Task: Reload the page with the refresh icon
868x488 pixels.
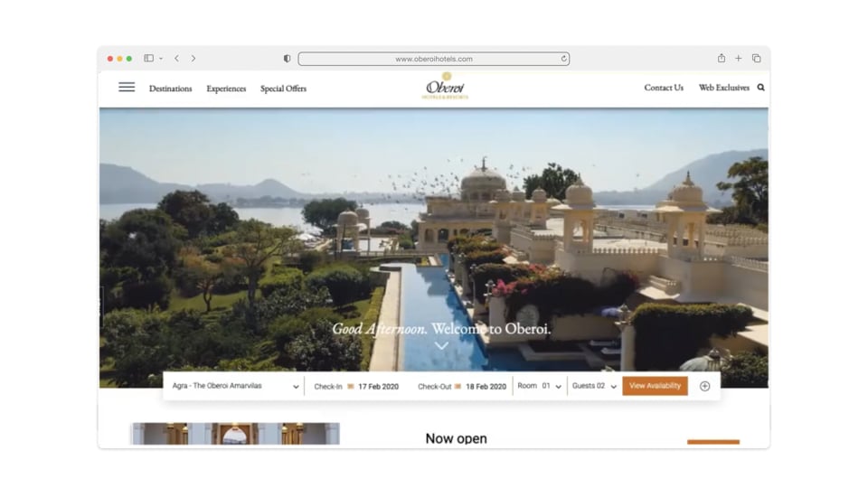Action: [563, 59]
